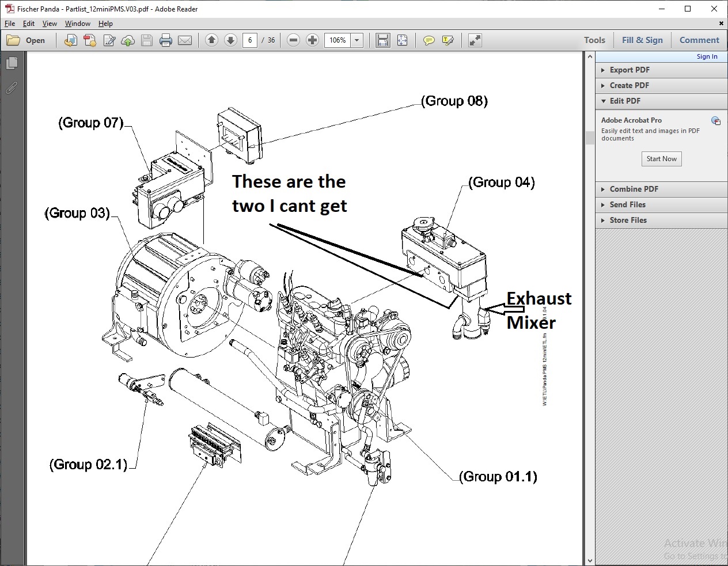Open the Fill & Sign pane

(x=642, y=40)
